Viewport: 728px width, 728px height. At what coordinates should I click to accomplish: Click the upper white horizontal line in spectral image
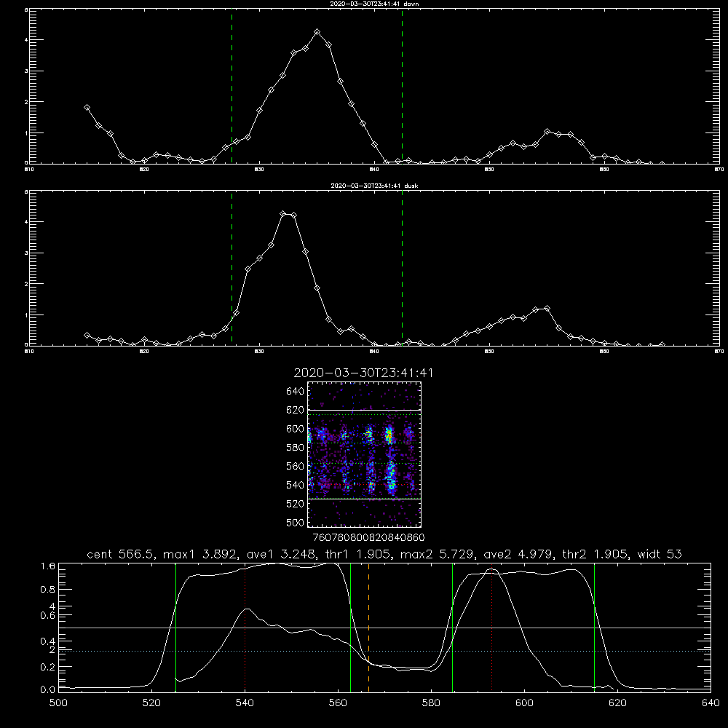coord(364,410)
